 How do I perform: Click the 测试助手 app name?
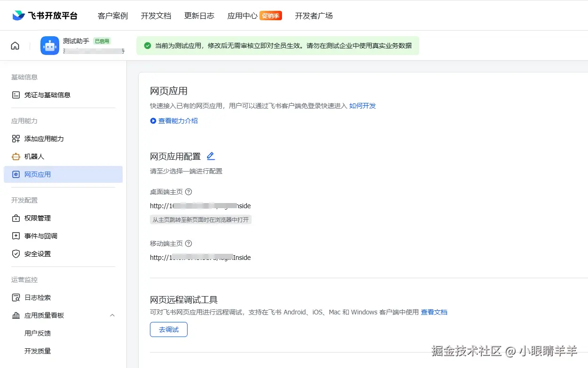coord(76,41)
